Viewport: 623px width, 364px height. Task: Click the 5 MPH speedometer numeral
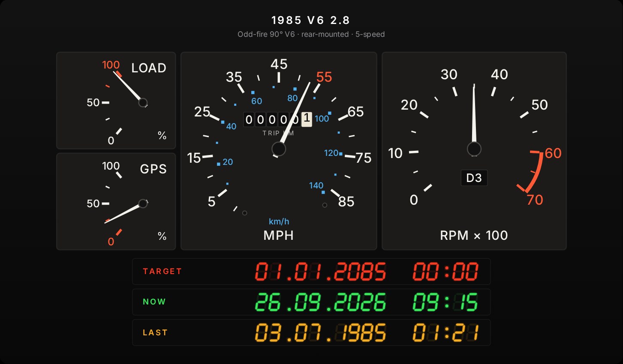[x=211, y=202]
